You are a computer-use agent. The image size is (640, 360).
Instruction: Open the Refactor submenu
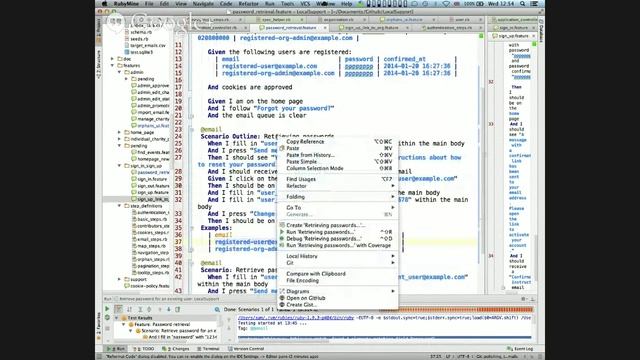[x=337, y=186]
